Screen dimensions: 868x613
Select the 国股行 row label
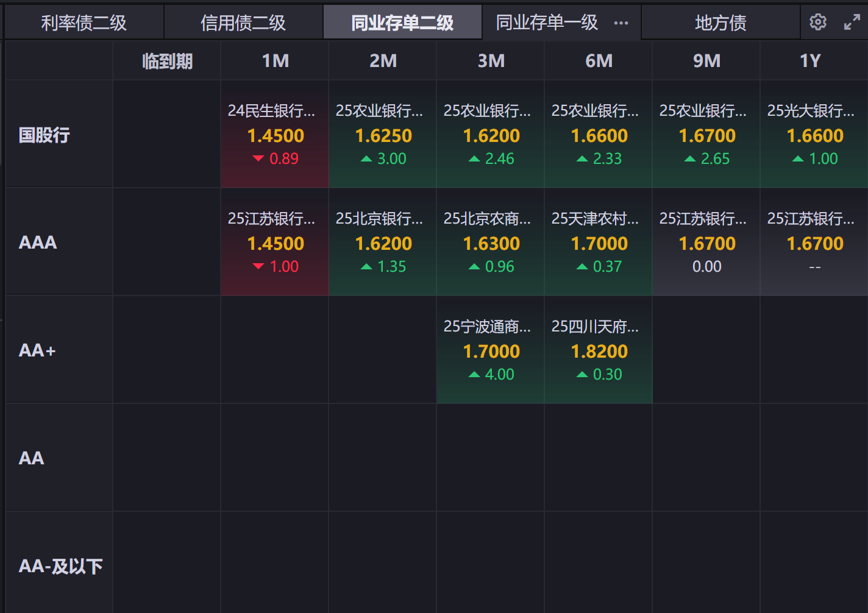tap(44, 135)
